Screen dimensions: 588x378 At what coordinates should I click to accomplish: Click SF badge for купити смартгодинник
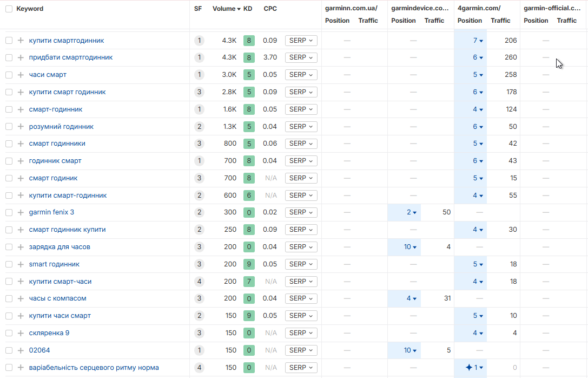pos(199,41)
